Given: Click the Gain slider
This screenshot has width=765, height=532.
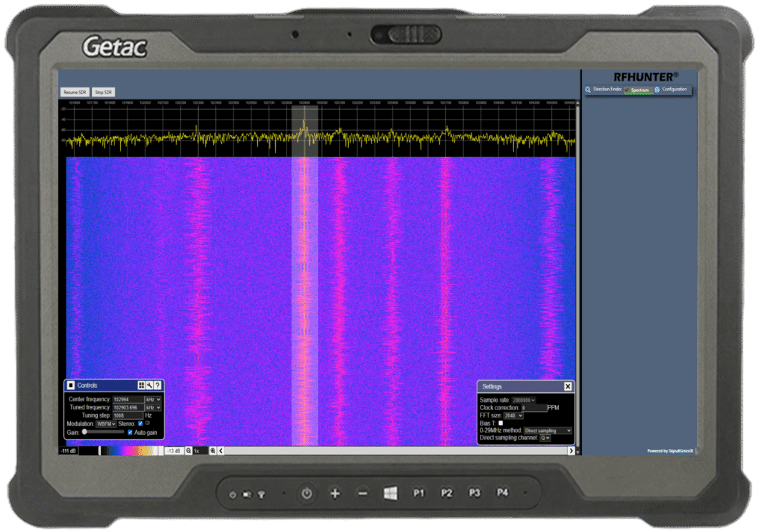Looking at the screenshot, I should tap(103, 432).
